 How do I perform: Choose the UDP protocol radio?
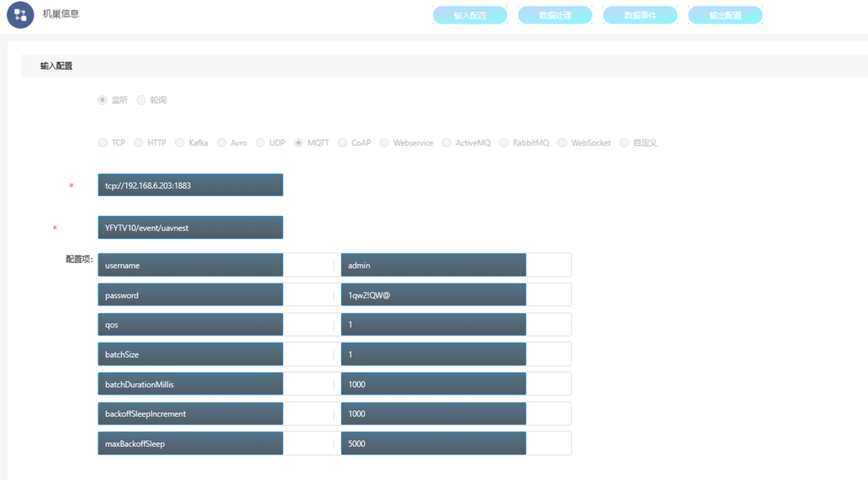(x=260, y=143)
